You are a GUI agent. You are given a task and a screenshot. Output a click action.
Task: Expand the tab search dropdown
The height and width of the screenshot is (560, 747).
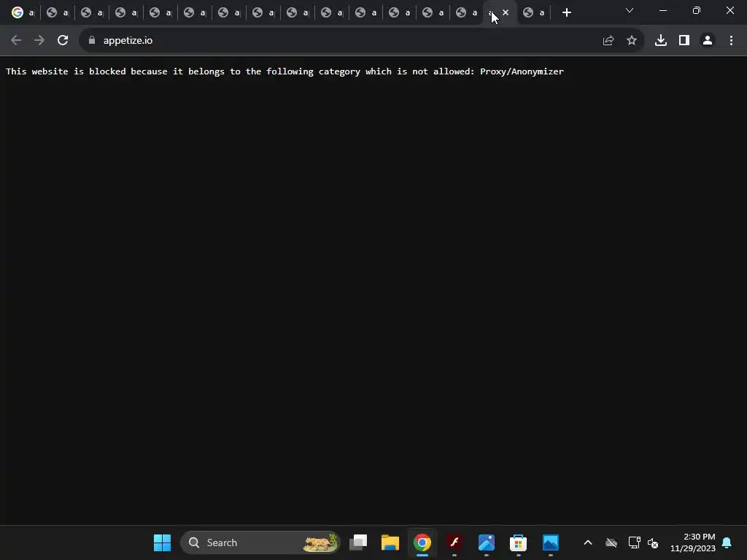point(630,10)
